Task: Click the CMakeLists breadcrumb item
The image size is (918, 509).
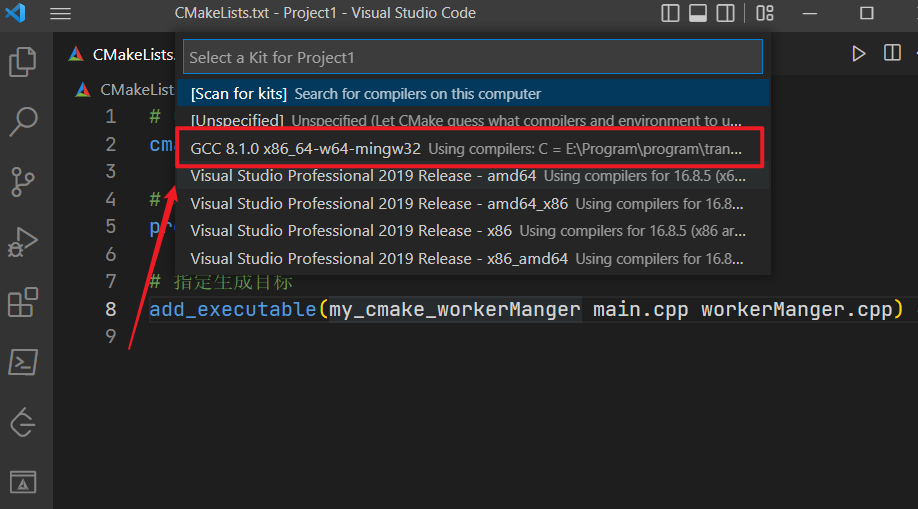Action: [126, 90]
